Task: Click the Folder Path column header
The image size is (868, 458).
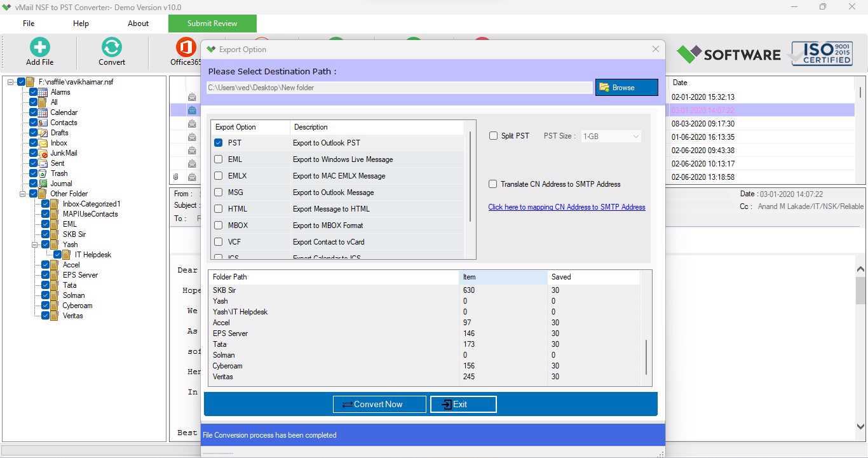Action: click(334, 277)
